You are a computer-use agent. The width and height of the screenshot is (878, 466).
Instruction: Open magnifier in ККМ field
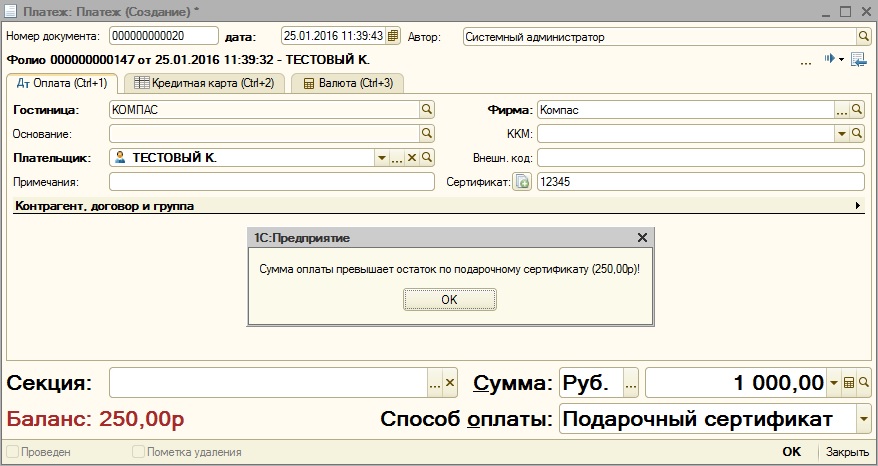tap(857, 134)
